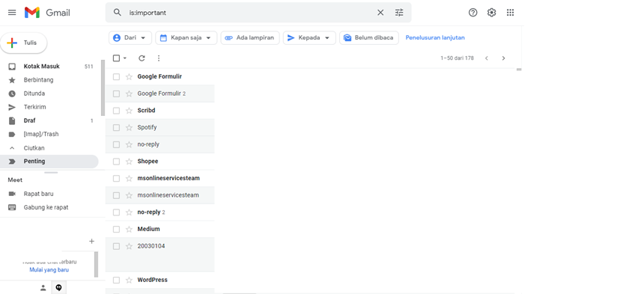Click Mulai yang baru chat link
644x294 pixels.
[49, 270]
